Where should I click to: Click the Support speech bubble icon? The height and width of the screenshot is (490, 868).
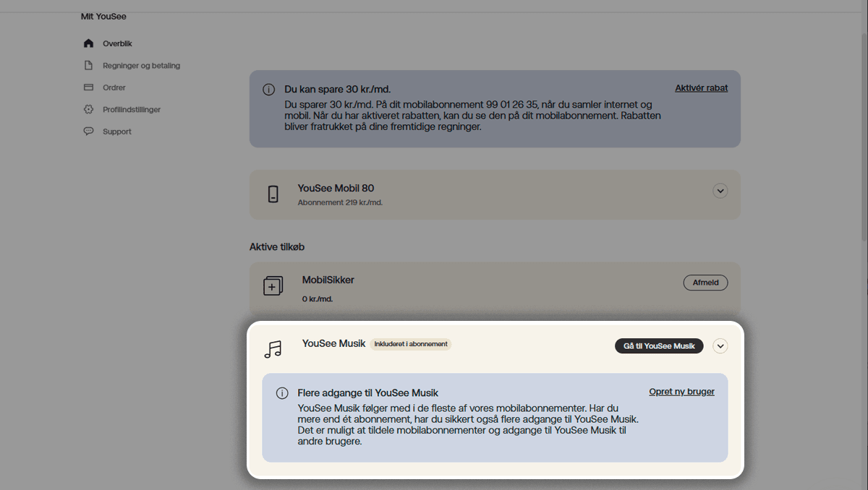click(88, 132)
